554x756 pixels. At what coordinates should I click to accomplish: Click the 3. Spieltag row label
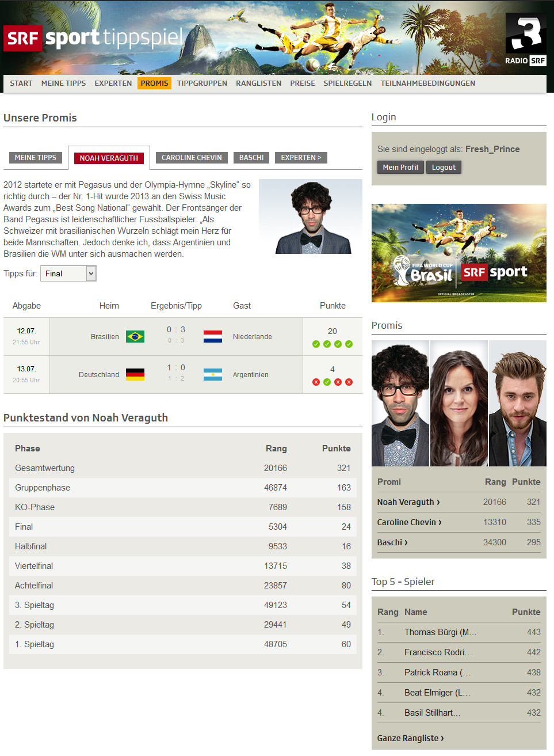point(35,605)
